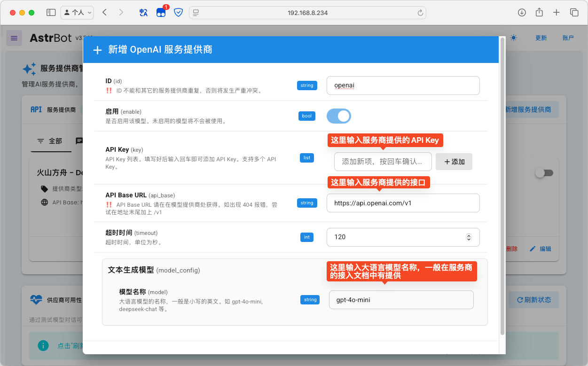Click the API icon beside 服务提供商
This screenshot has width=588, height=366.
click(36, 109)
